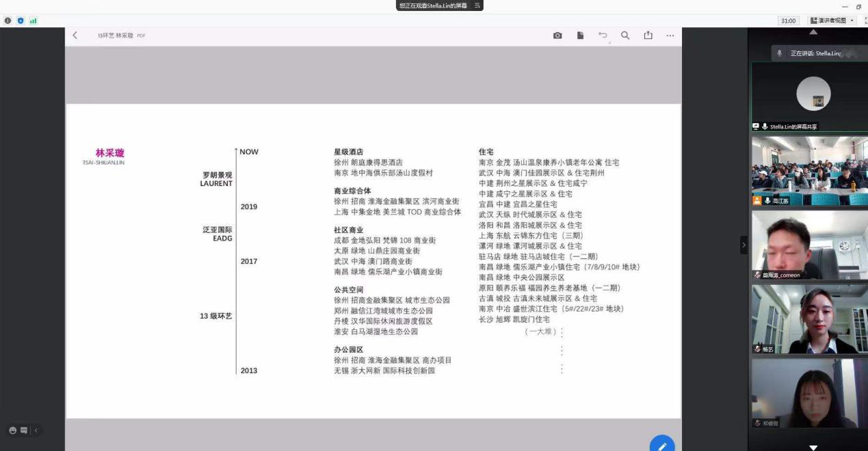Click the back chevron beside the PDF title
868x451 pixels.
click(x=75, y=36)
